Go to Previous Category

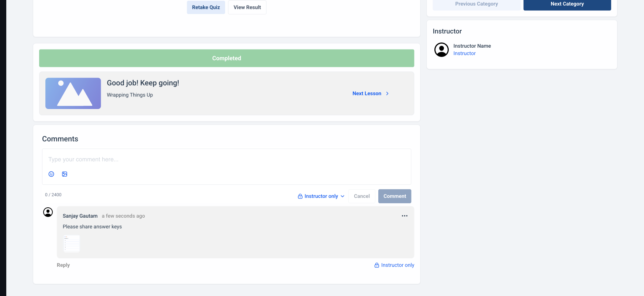point(476,4)
